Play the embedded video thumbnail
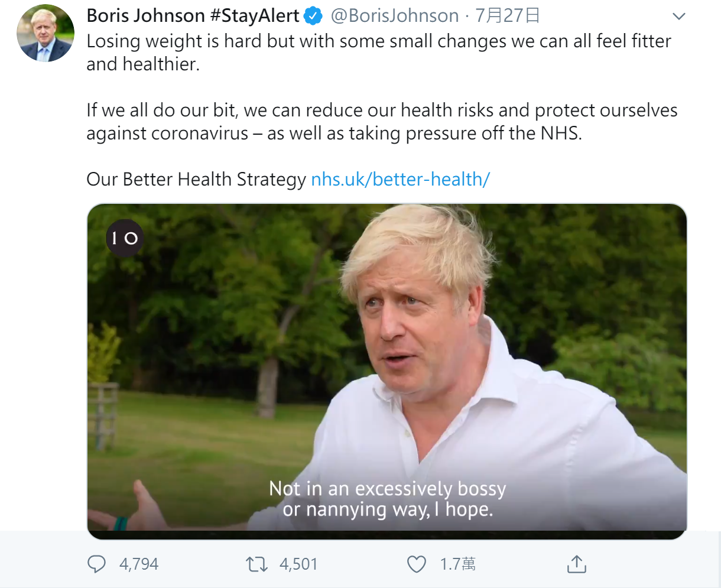 click(x=387, y=371)
